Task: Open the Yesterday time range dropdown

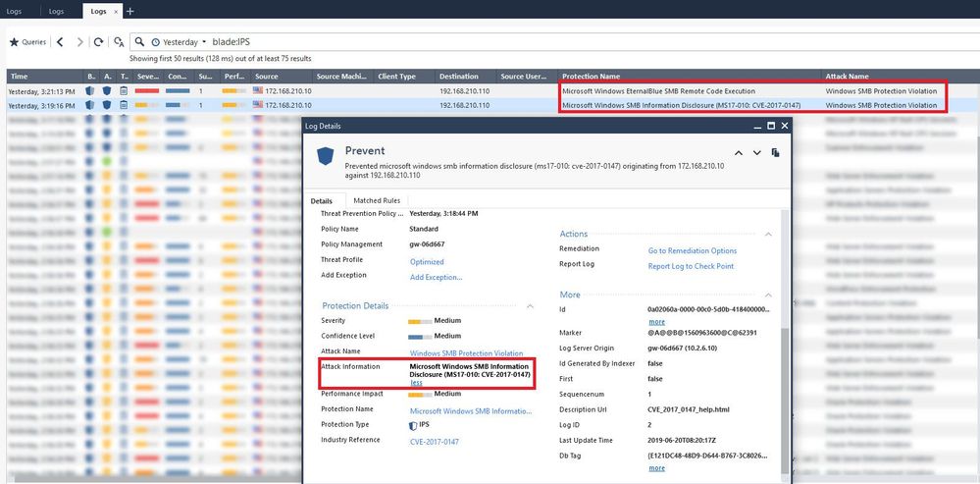Action: click(x=180, y=42)
